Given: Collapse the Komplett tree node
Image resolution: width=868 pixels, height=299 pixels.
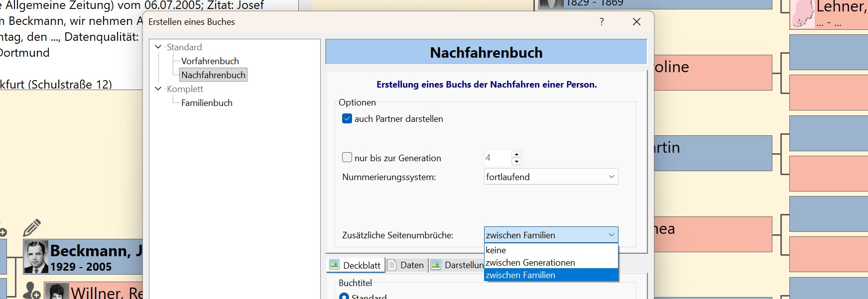Looking at the screenshot, I should tap(158, 89).
